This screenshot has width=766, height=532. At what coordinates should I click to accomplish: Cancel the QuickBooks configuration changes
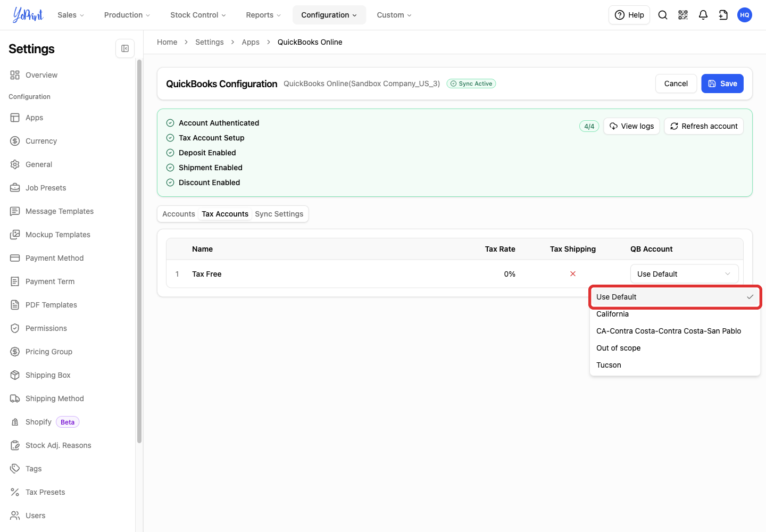click(676, 84)
